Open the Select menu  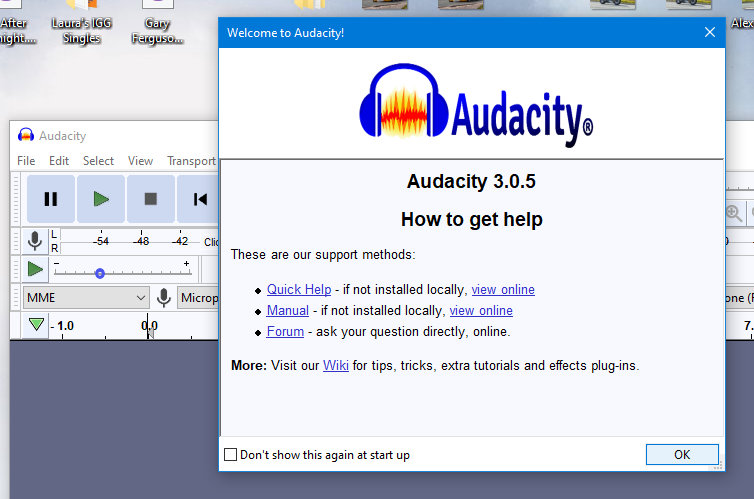point(98,161)
